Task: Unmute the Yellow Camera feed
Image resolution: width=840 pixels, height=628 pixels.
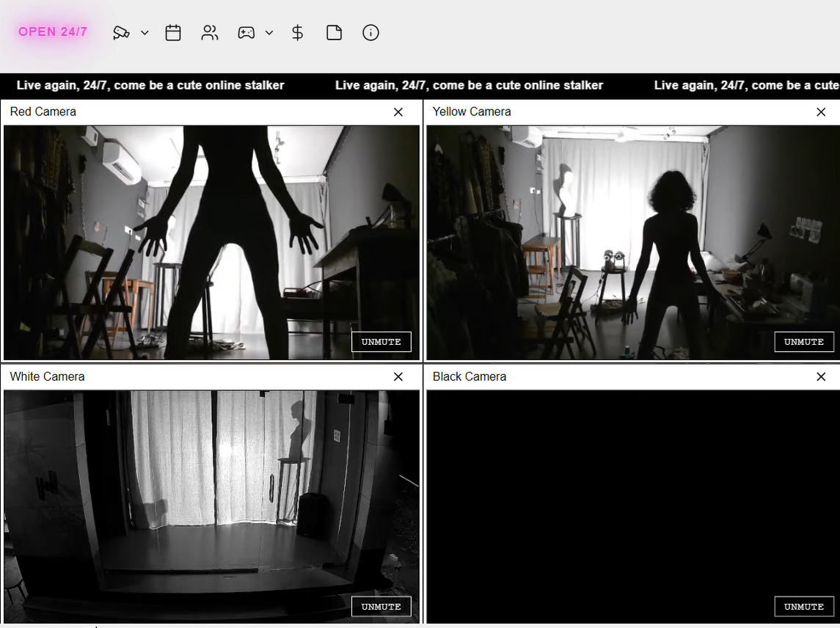Action: tap(804, 342)
